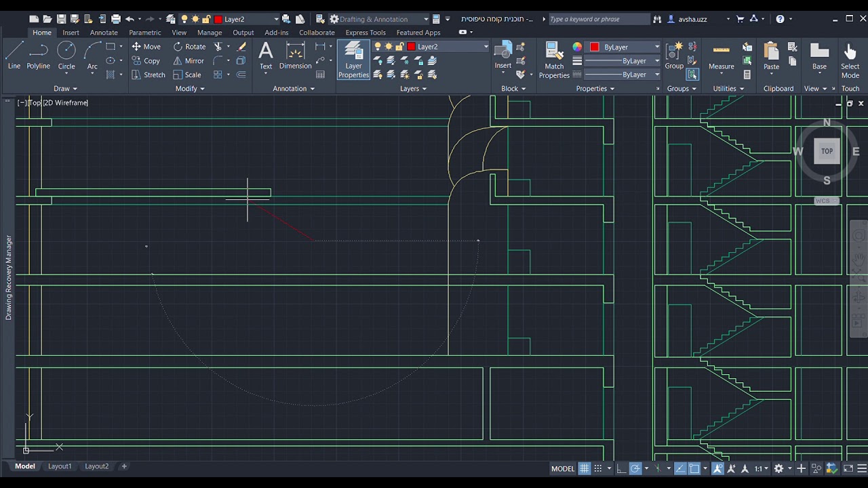Toggle grid display in status bar
Viewport: 868px width, 488px height.
pyautogui.click(x=585, y=468)
